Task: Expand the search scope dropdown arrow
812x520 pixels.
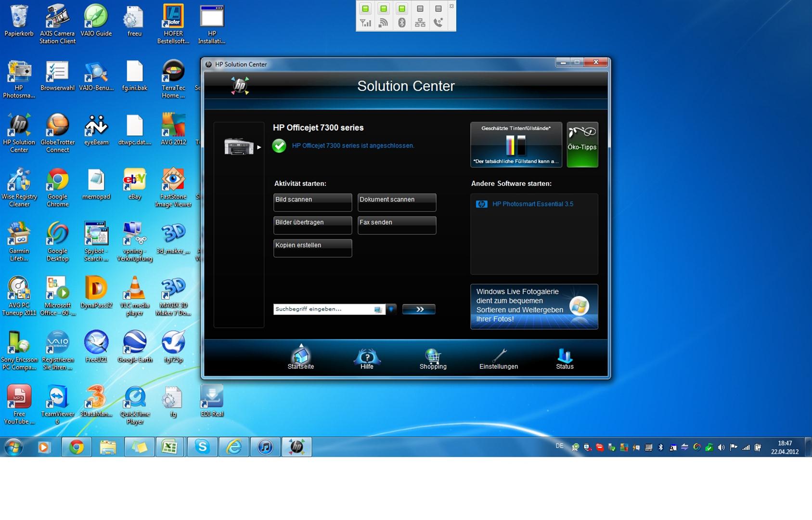Action: (392, 309)
